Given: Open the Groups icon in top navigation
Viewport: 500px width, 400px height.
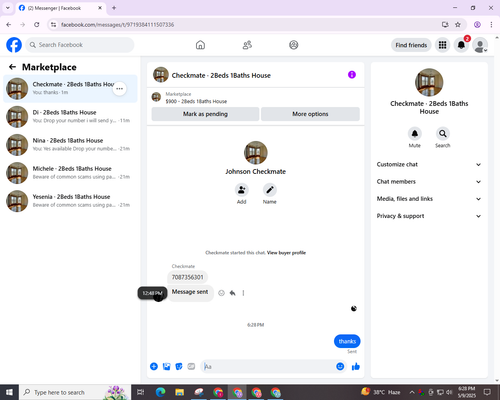Looking at the screenshot, I should coord(294,45).
